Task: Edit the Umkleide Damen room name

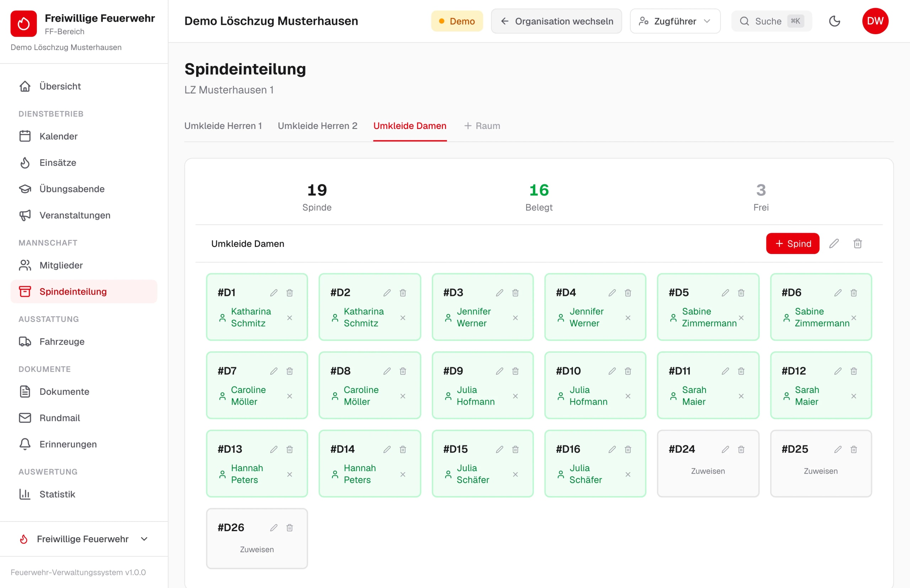Action: (834, 244)
